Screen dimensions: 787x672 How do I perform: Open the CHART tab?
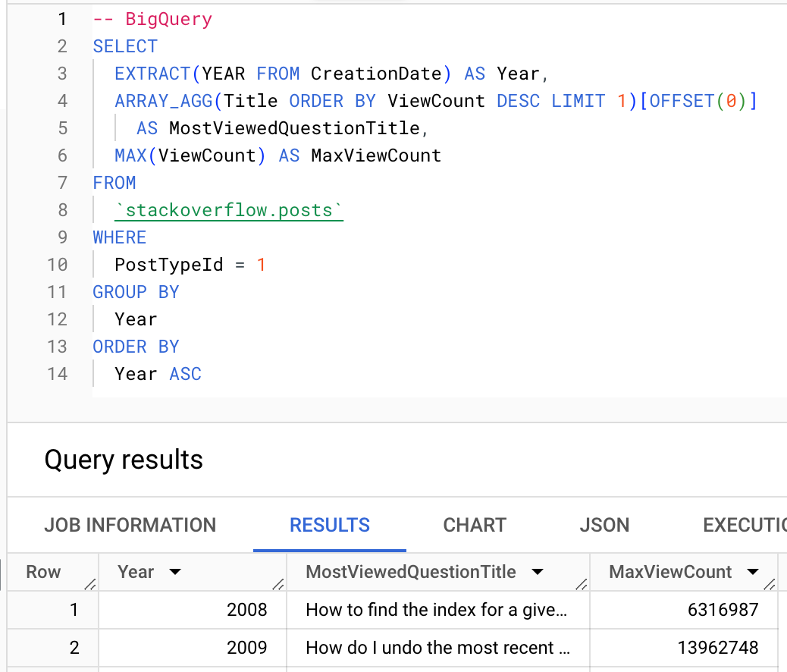click(x=475, y=525)
